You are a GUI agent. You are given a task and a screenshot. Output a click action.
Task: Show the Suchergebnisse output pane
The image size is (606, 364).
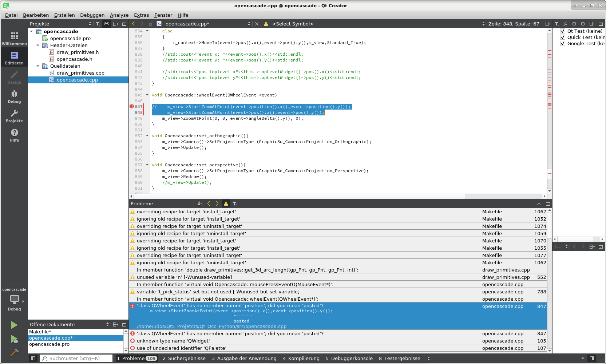tap(184, 358)
